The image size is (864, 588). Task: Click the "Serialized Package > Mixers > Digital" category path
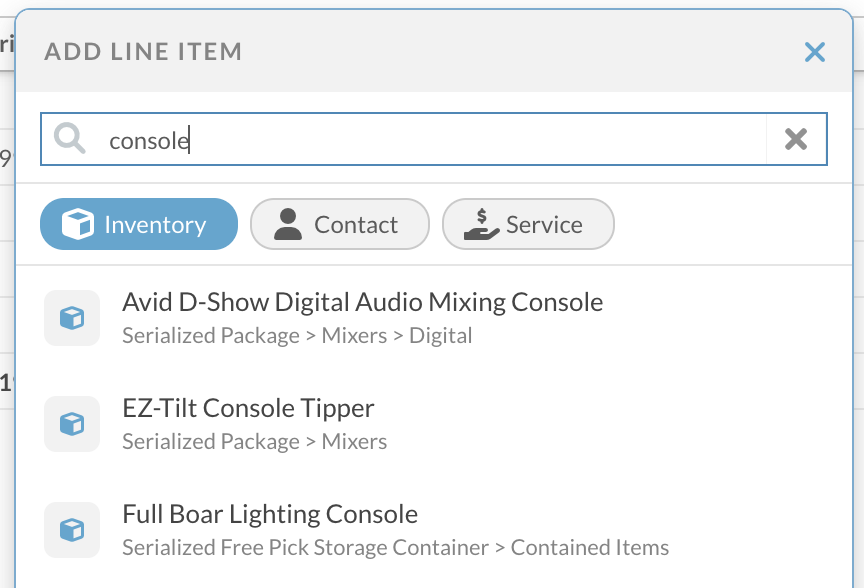coord(297,336)
